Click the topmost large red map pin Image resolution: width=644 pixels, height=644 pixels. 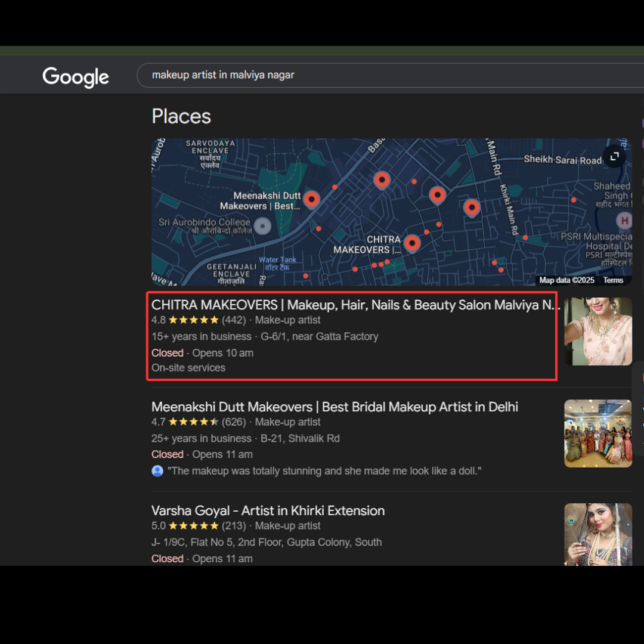coord(382,179)
